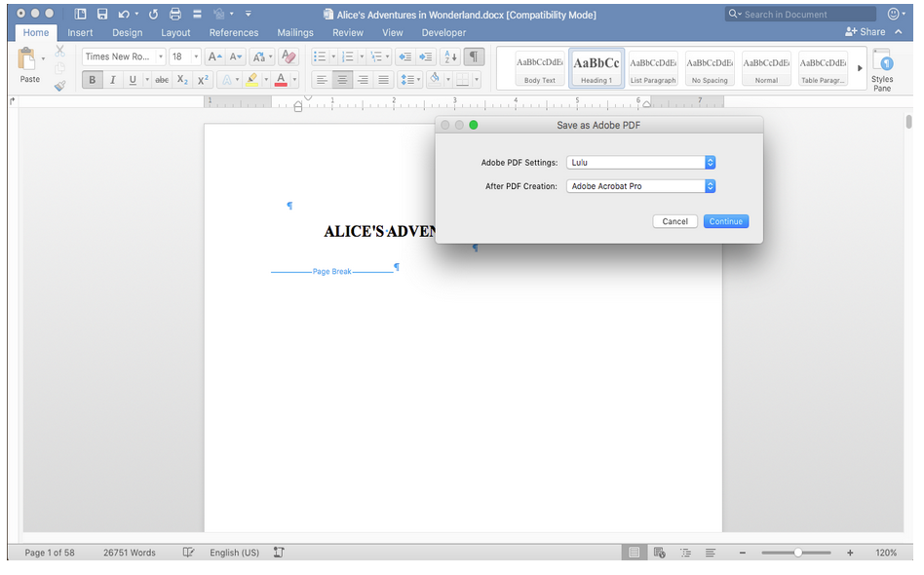Open line spacing dropdown
This screenshot has height=575, width=924.
(x=409, y=80)
